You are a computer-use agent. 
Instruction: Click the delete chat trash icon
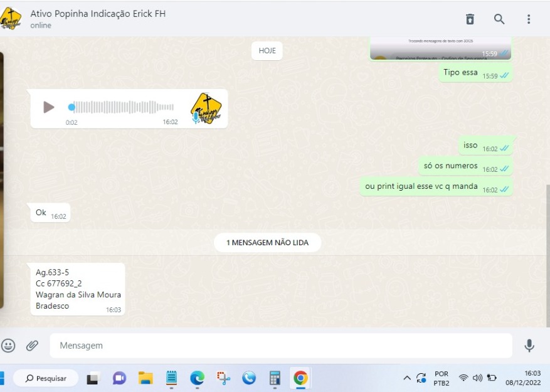[x=470, y=19]
